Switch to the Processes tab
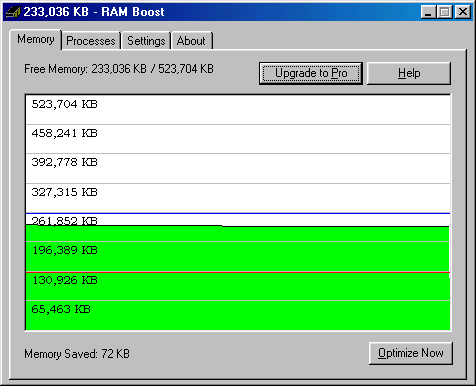Viewport: 476px width, 386px height. pyautogui.click(x=91, y=41)
